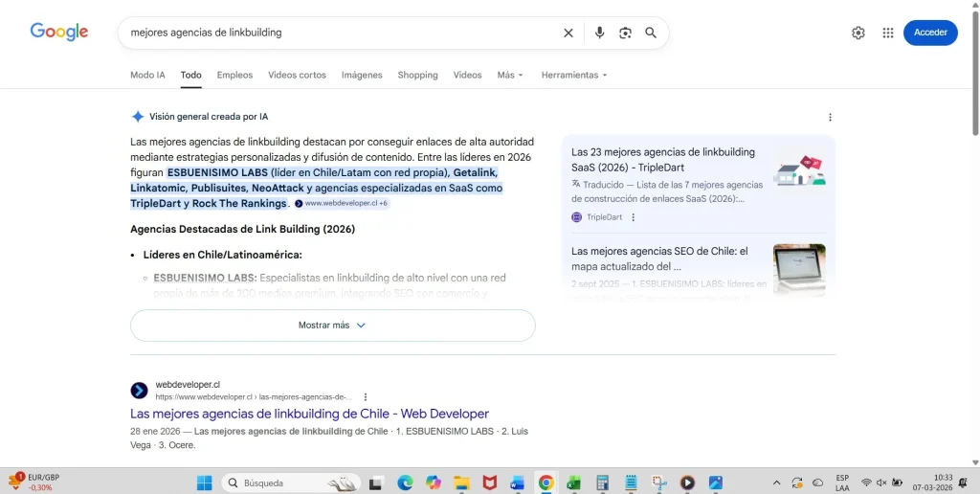The image size is (980, 494).
Task: Open Snipping Tool from the taskbar
Action: 658,483
